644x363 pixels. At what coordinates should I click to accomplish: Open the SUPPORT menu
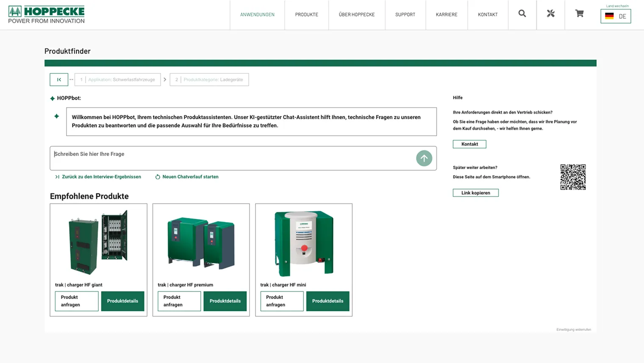click(x=405, y=14)
